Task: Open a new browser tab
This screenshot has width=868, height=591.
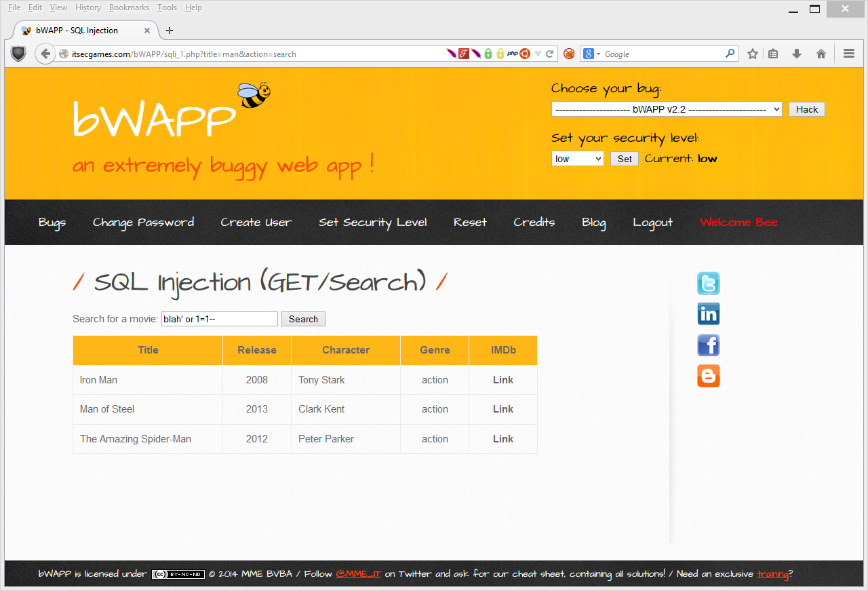Action: coord(170,31)
